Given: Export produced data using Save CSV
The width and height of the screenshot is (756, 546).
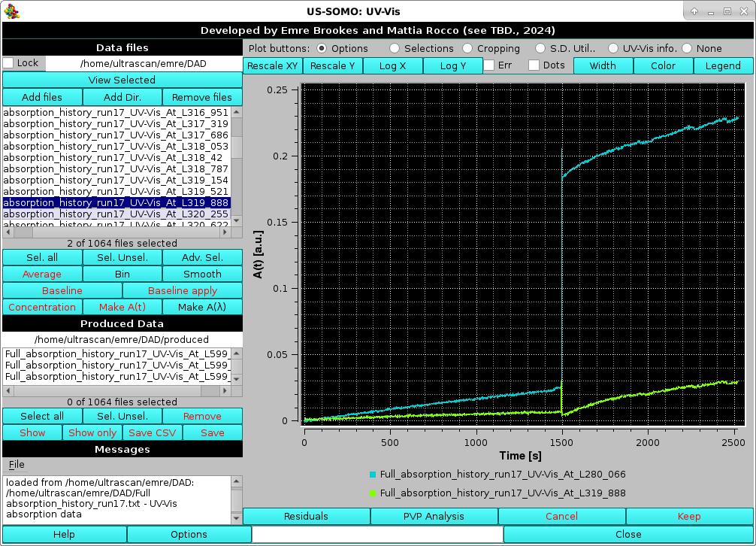Looking at the screenshot, I should pos(152,432).
